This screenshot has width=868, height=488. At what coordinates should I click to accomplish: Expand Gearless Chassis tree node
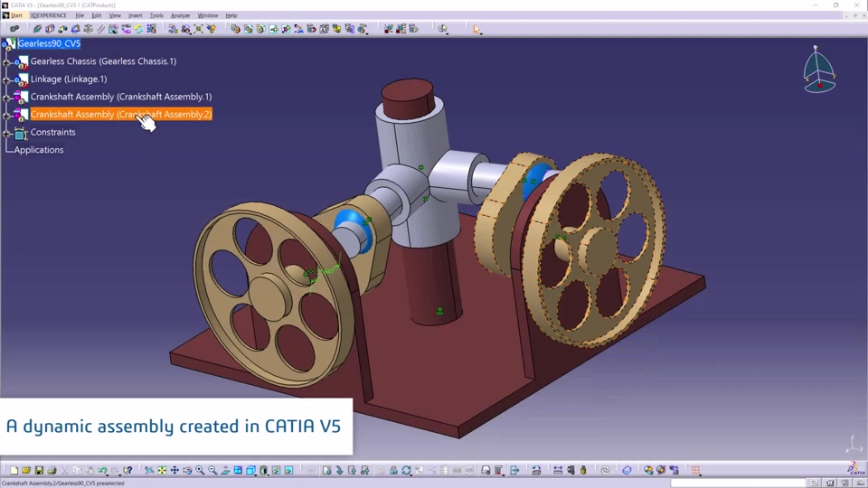pos(6,62)
